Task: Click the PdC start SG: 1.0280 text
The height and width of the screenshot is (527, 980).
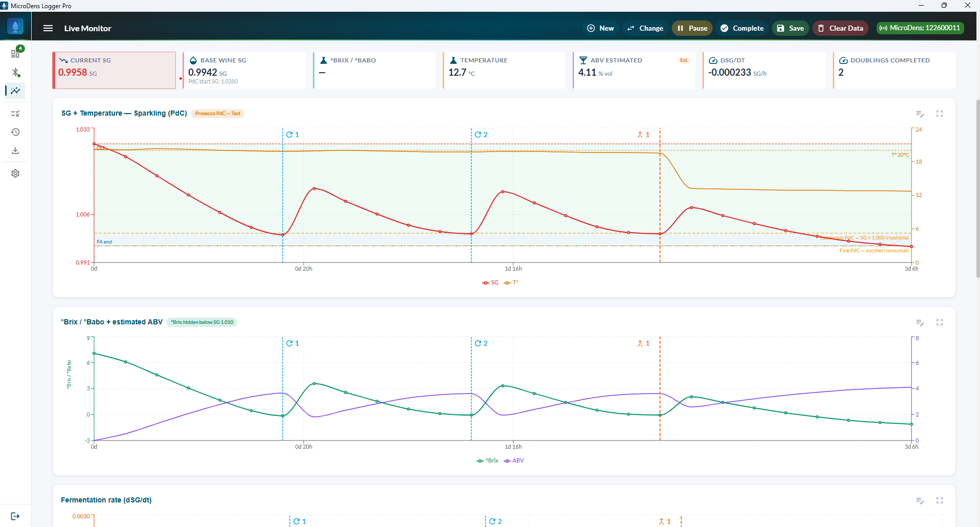Action: (213, 81)
